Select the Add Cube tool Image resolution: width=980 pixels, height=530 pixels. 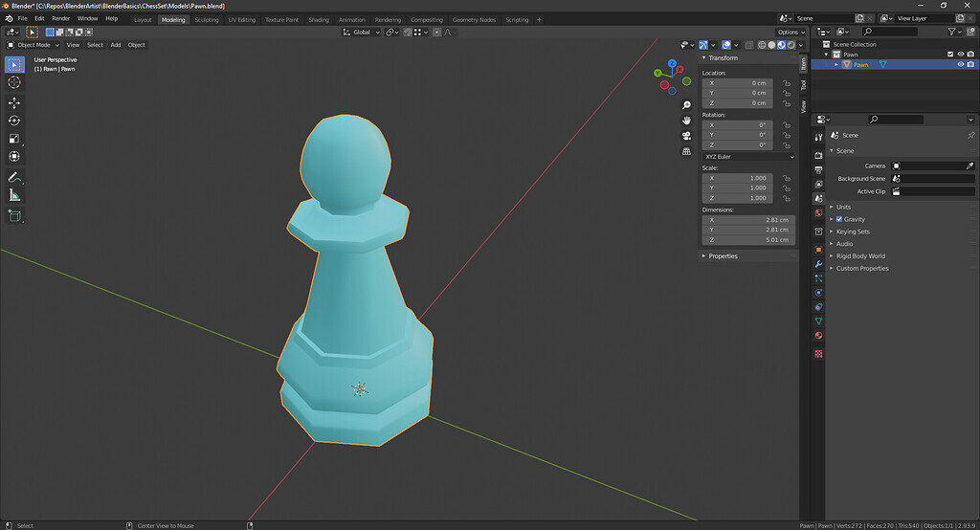[14, 216]
